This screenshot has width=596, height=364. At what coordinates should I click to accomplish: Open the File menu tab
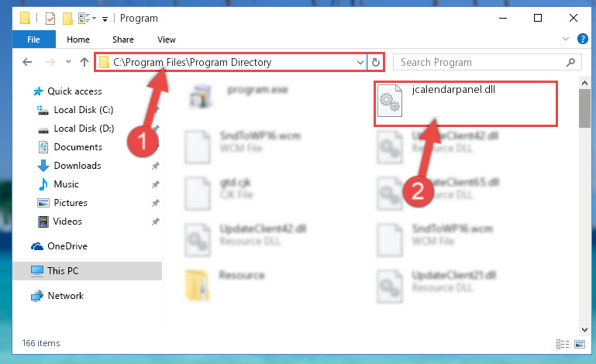pyautogui.click(x=34, y=39)
